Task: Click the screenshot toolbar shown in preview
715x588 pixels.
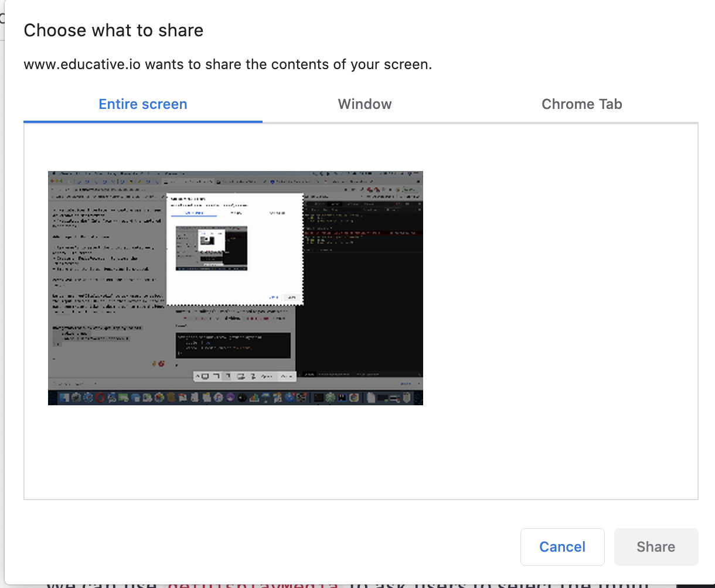Action: (244, 376)
